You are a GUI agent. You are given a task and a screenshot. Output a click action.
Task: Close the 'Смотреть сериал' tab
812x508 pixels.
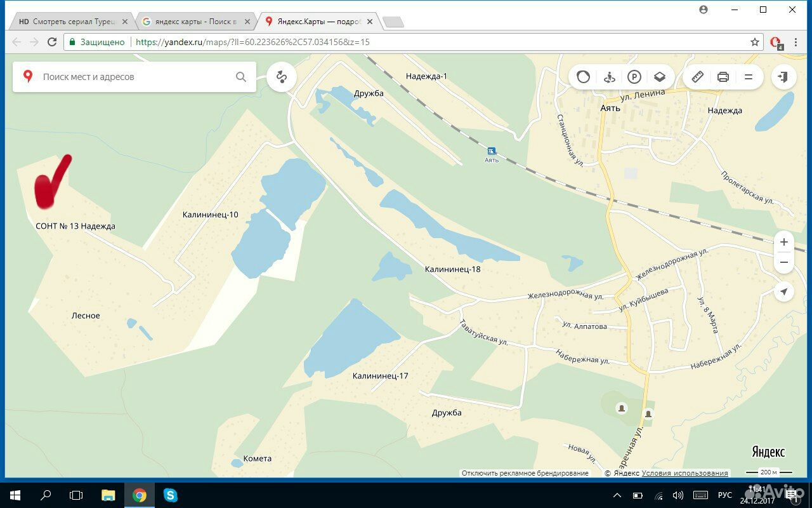[125, 22]
